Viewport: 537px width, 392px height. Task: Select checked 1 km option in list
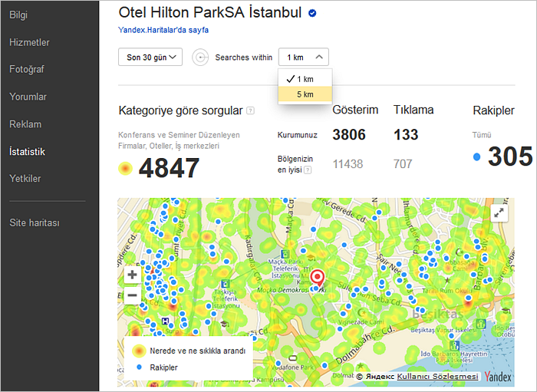point(305,79)
